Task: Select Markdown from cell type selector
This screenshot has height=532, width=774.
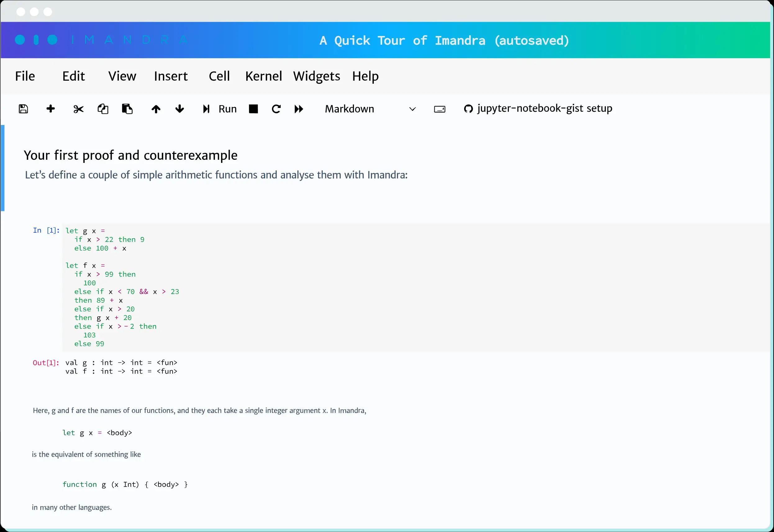Action: (x=349, y=109)
